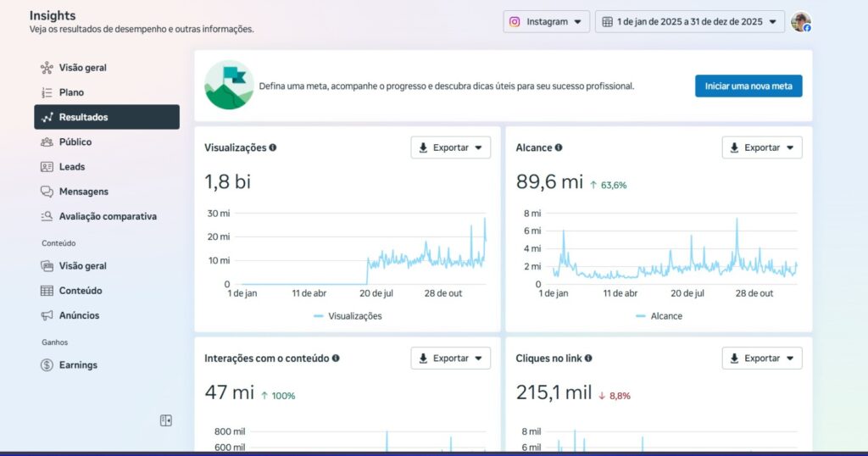Open the date range dropdown

tap(690, 22)
